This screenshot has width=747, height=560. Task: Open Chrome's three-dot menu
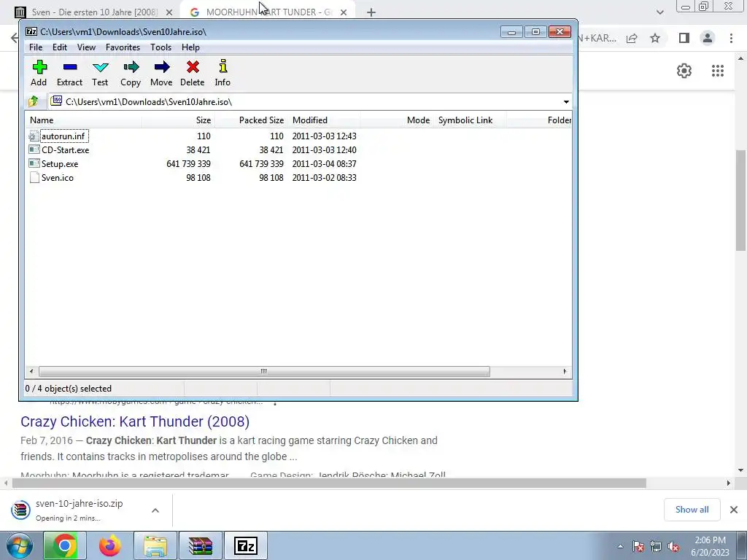tap(731, 38)
